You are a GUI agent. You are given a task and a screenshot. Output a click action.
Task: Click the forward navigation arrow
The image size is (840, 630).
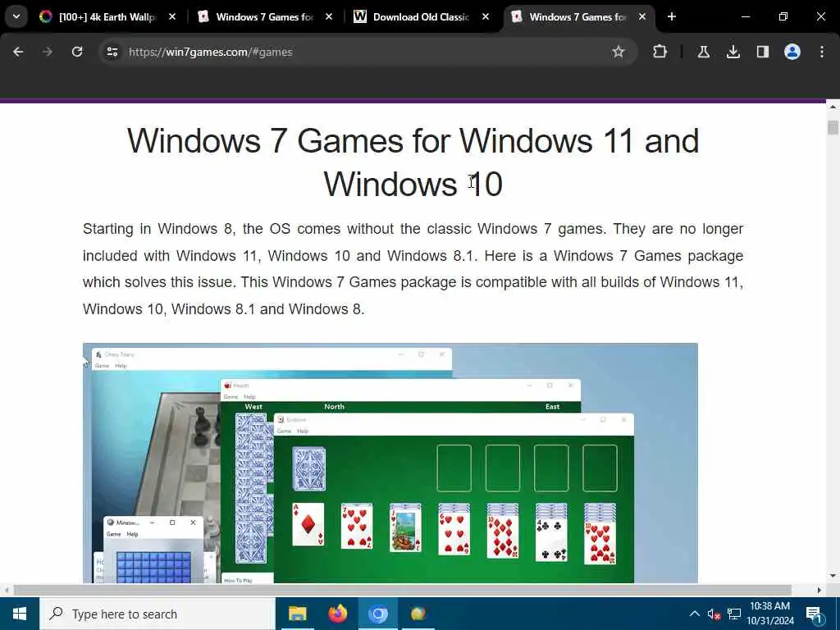point(48,52)
